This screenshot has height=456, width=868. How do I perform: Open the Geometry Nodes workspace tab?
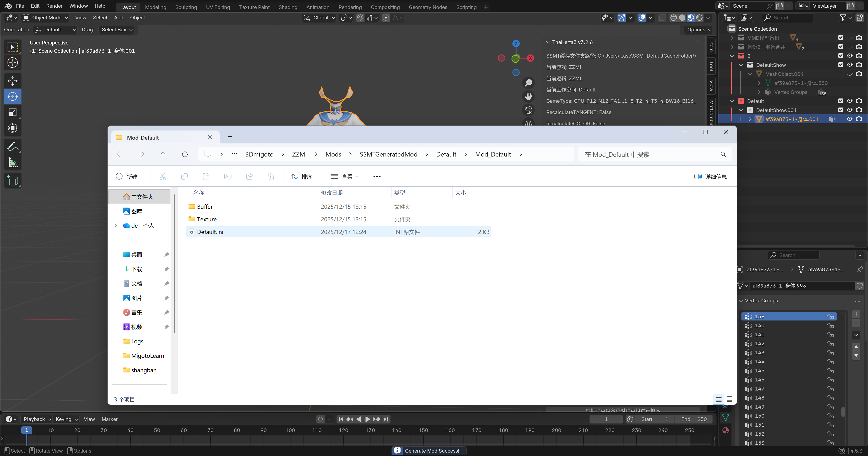pyautogui.click(x=428, y=7)
